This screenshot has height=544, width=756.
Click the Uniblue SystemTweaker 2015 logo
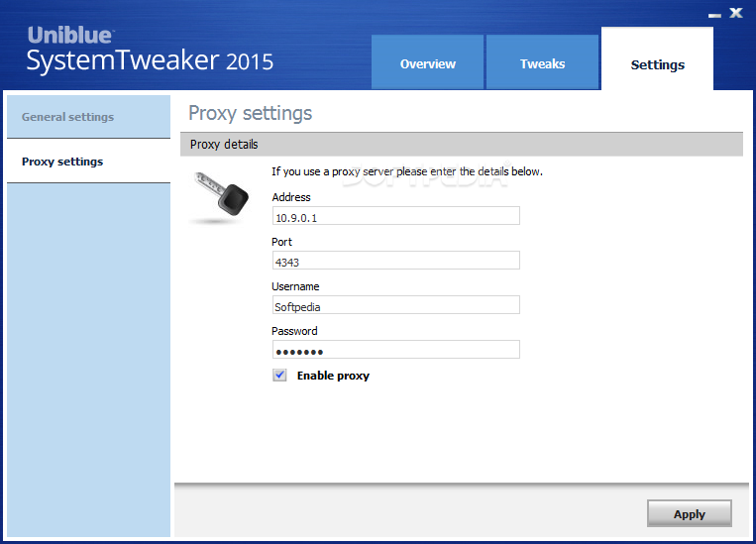coord(150,50)
